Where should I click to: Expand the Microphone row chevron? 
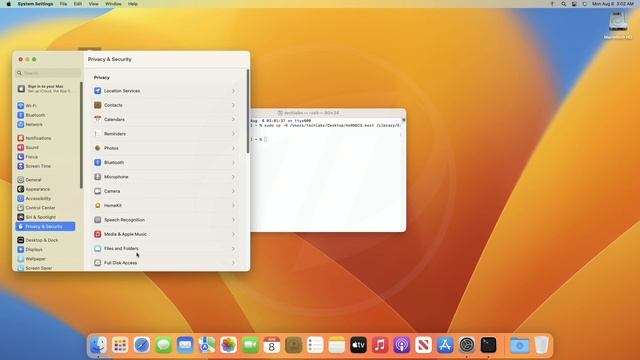233,177
